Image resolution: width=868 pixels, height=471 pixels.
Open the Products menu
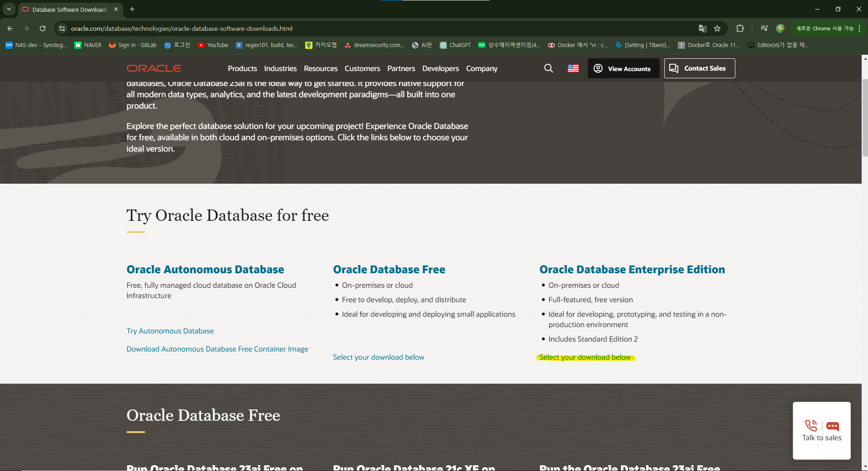[242, 68]
